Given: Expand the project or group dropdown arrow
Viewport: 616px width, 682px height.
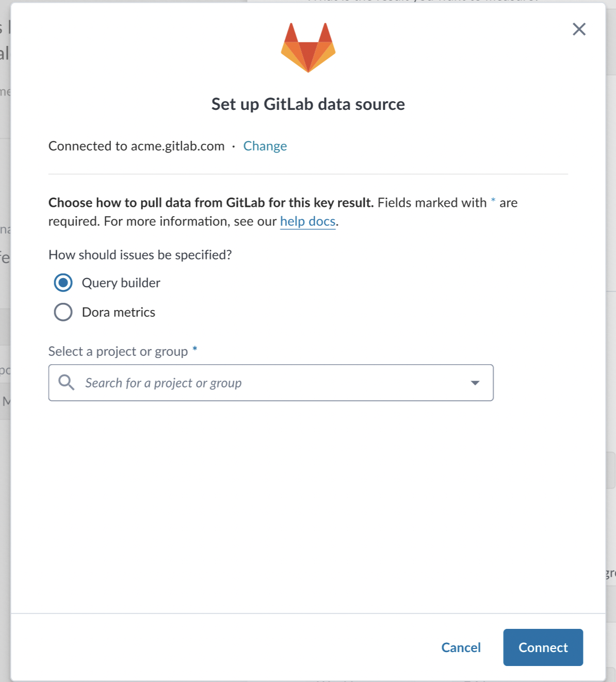Looking at the screenshot, I should click(x=475, y=383).
